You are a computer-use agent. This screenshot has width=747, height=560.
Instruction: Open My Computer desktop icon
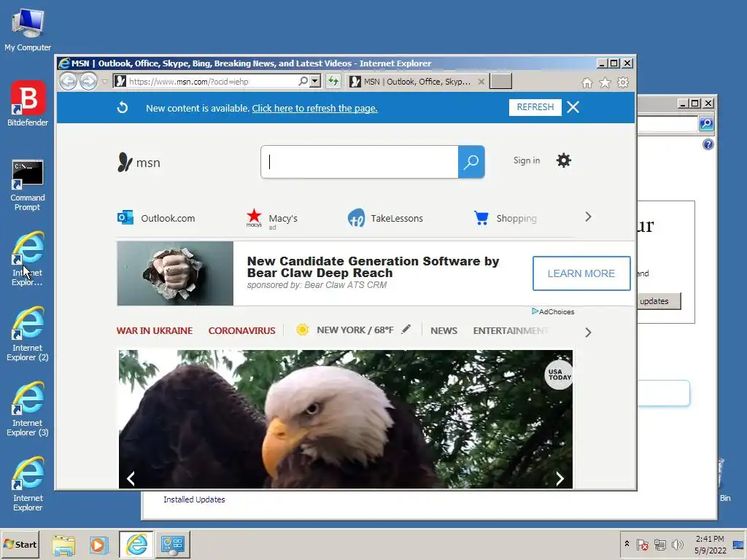28,30
